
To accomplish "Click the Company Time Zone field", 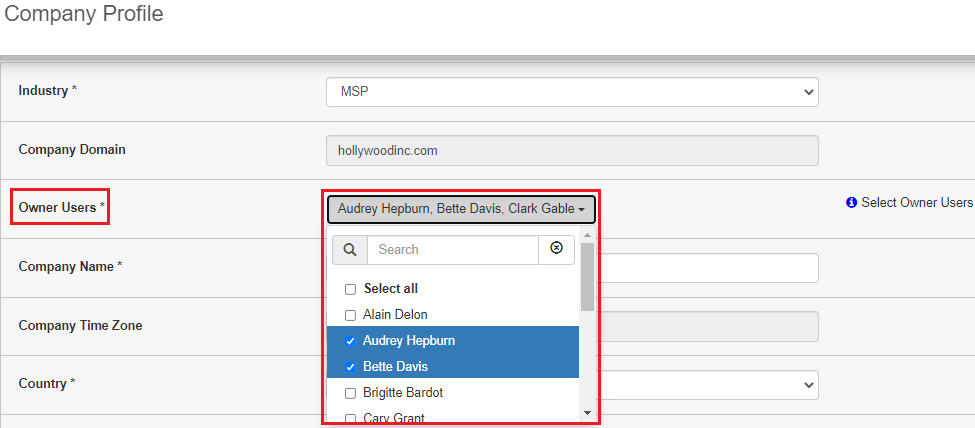I will 710,326.
